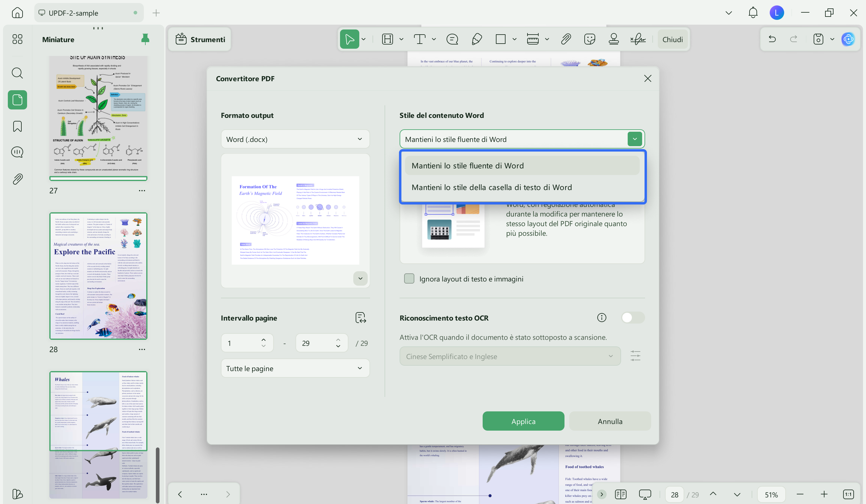Pin the Miniature panel

pos(145,39)
